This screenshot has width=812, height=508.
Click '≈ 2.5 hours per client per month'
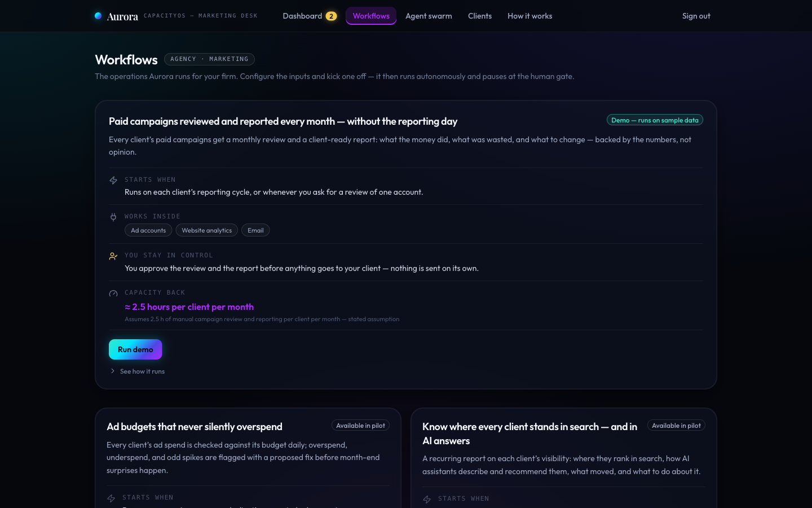click(x=189, y=307)
